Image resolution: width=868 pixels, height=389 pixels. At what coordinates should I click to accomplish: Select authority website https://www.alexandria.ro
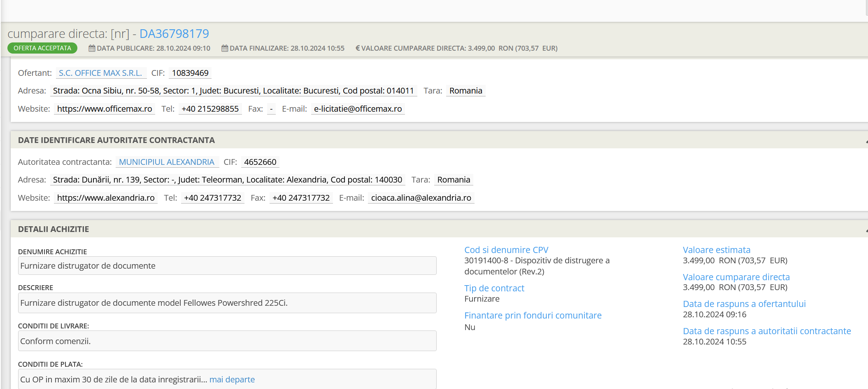106,198
